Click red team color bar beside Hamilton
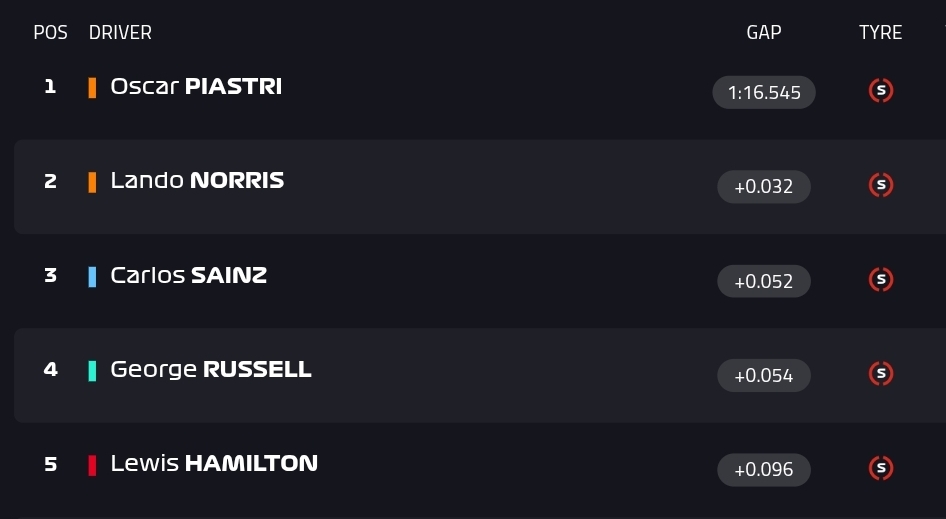 (92, 465)
